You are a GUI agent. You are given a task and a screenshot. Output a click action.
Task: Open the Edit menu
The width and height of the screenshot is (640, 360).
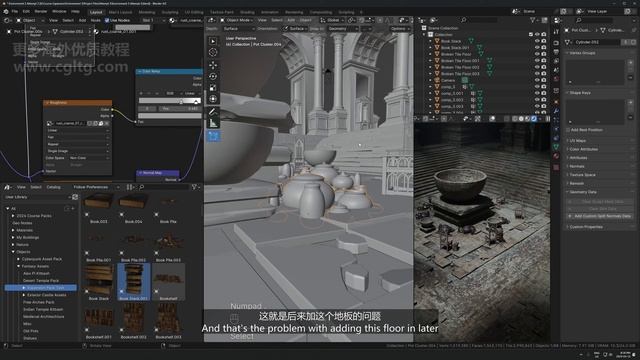(26, 11)
